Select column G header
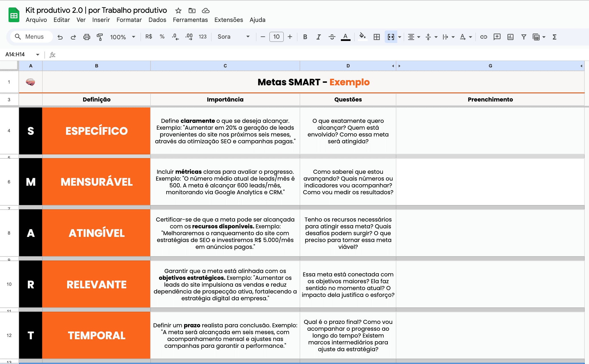The height and width of the screenshot is (364, 589). 490,66
